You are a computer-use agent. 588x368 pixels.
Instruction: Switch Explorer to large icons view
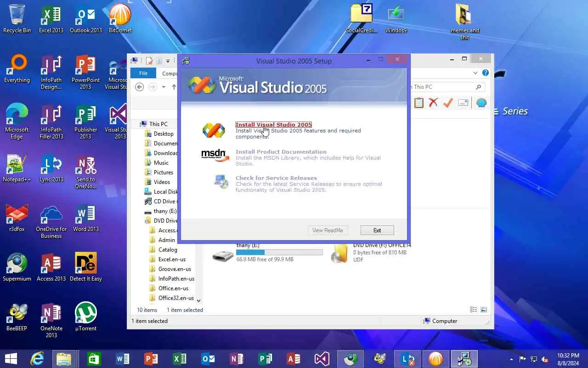tap(483, 310)
